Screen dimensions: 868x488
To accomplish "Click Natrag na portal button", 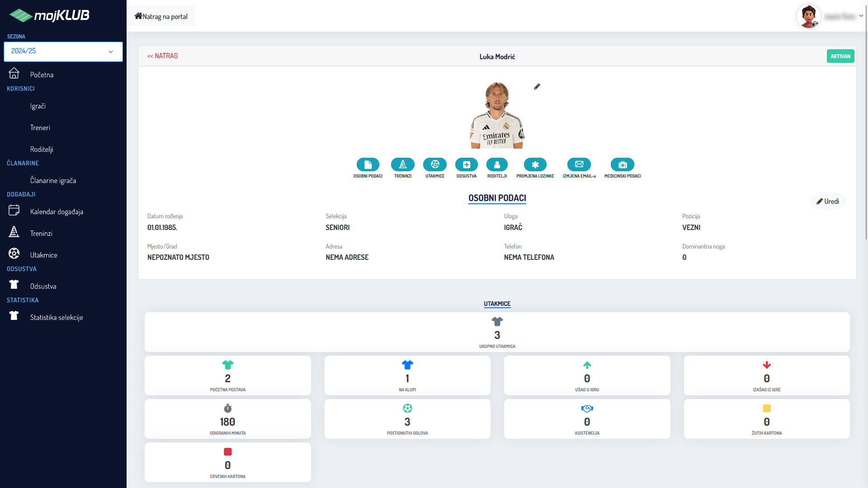I will click(x=161, y=16).
